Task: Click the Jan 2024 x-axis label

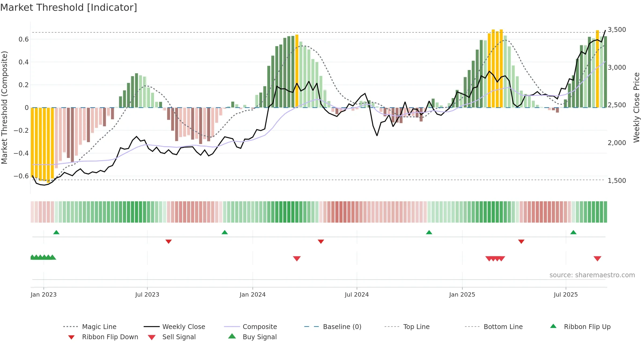Action: click(x=253, y=294)
